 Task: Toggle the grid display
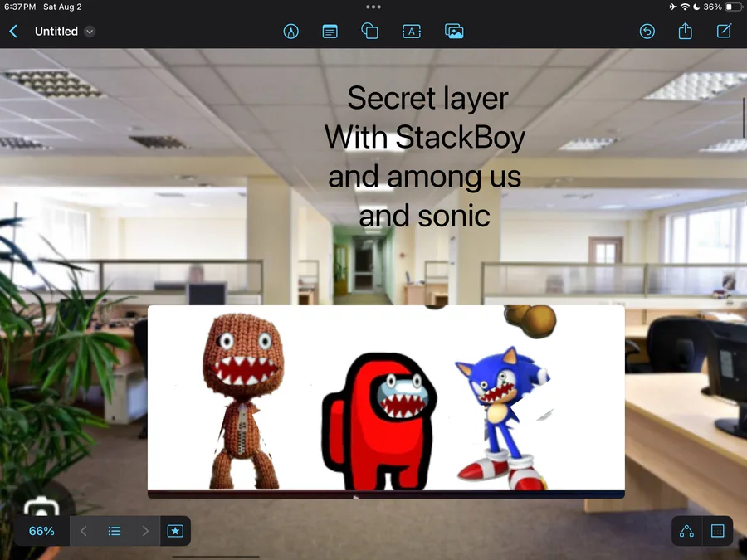pos(717,530)
